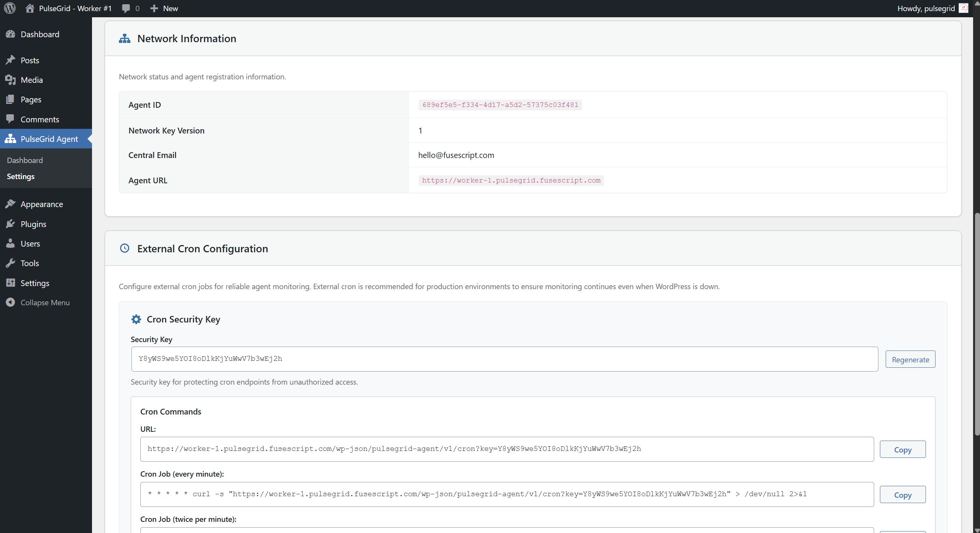Regenerate the cron security key
The height and width of the screenshot is (533, 980).
(x=910, y=359)
